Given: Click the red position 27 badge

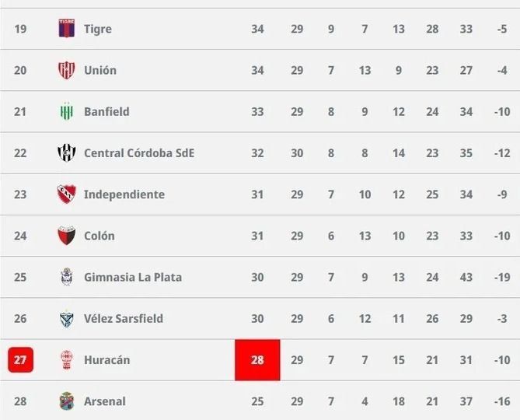Looking at the screenshot, I should (x=20, y=360).
